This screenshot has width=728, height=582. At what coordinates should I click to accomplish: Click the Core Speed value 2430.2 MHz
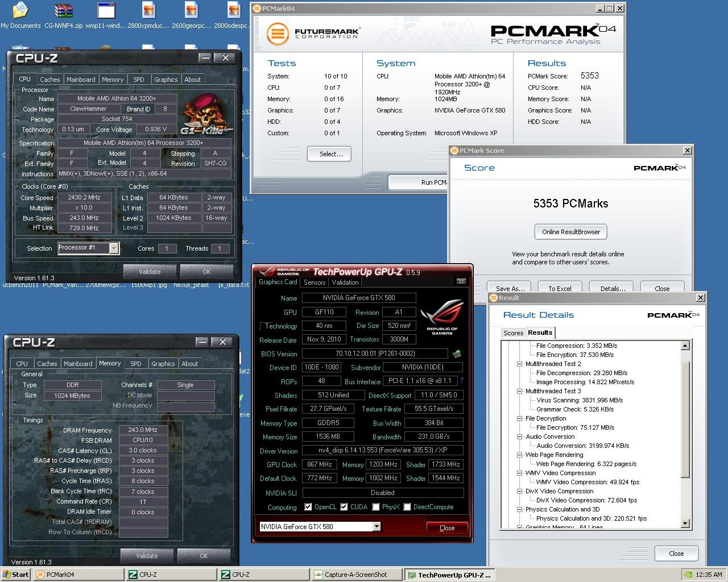[x=84, y=198]
